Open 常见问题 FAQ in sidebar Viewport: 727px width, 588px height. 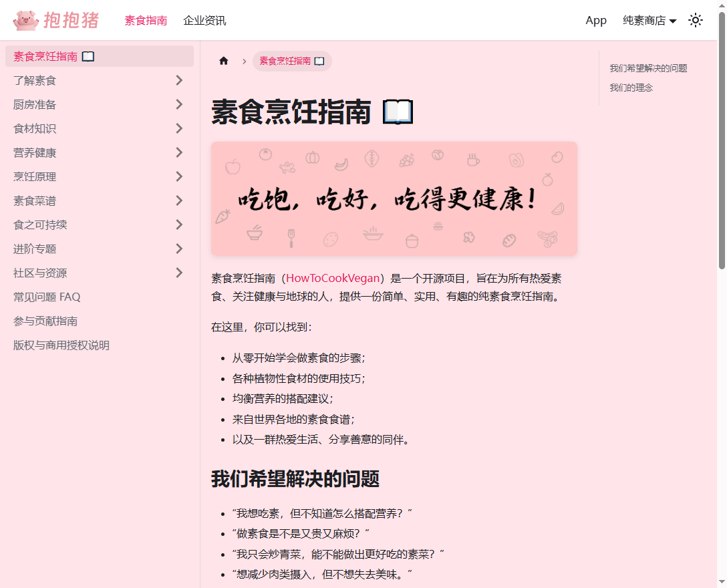click(47, 297)
